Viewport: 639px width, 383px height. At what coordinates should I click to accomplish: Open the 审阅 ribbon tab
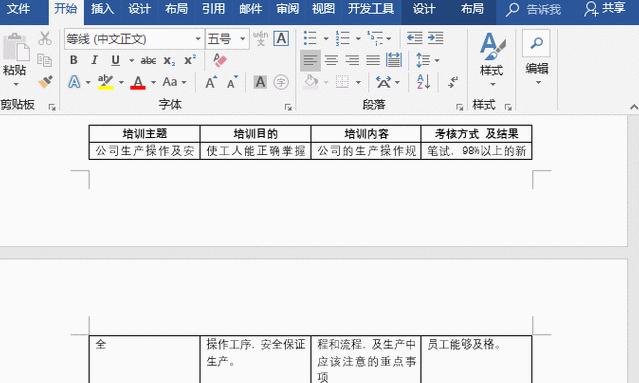[287, 9]
